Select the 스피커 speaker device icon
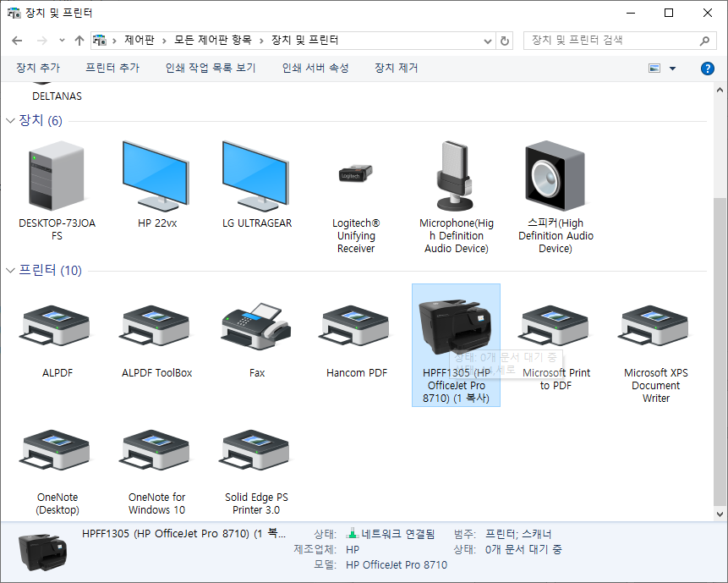Image resolution: width=728 pixels, height=583 pixels. coord(556,176)
